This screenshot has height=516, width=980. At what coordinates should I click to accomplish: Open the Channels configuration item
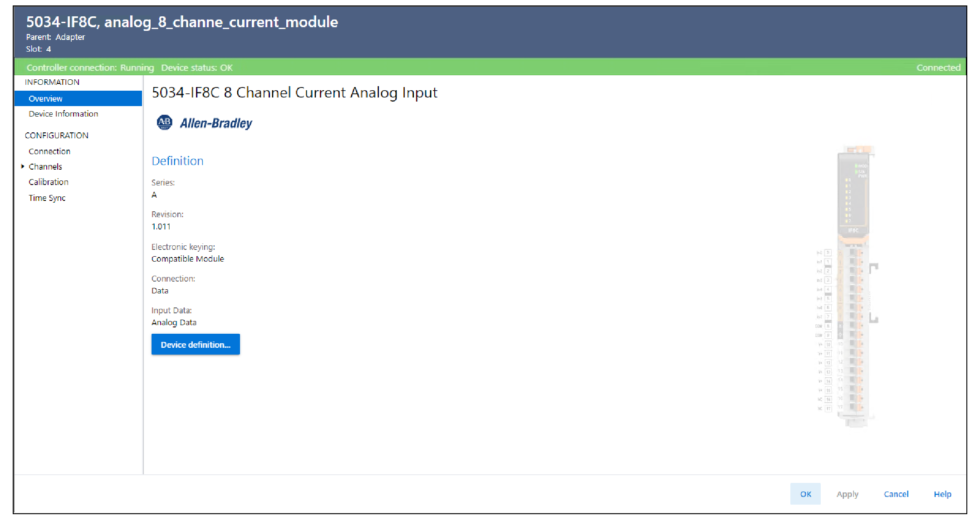pyautogui.click(x=45, y=167)
